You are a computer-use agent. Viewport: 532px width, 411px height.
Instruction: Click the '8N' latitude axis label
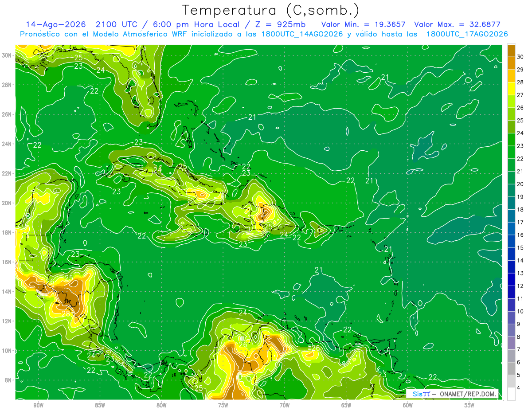[x=8, y=380]
